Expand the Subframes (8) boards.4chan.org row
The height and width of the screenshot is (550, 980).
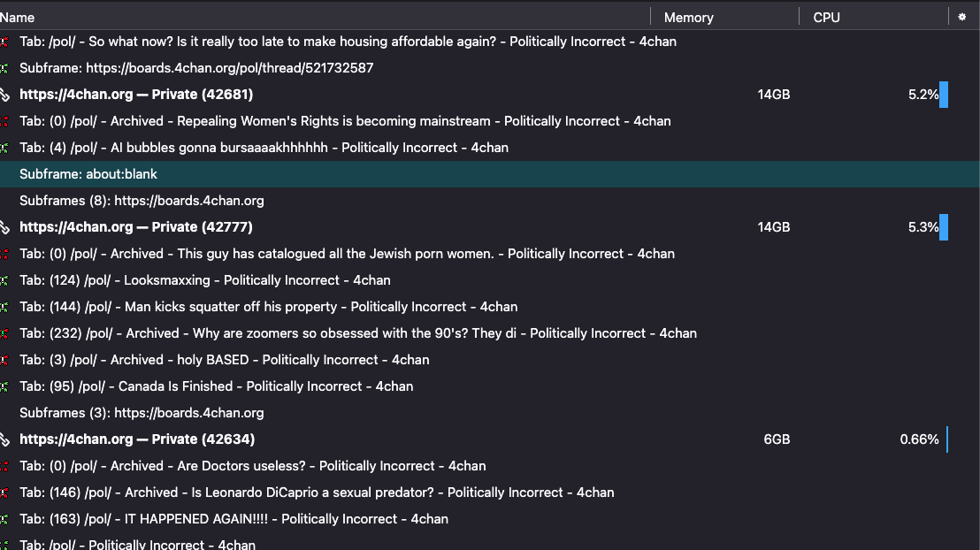click(142, 201)
